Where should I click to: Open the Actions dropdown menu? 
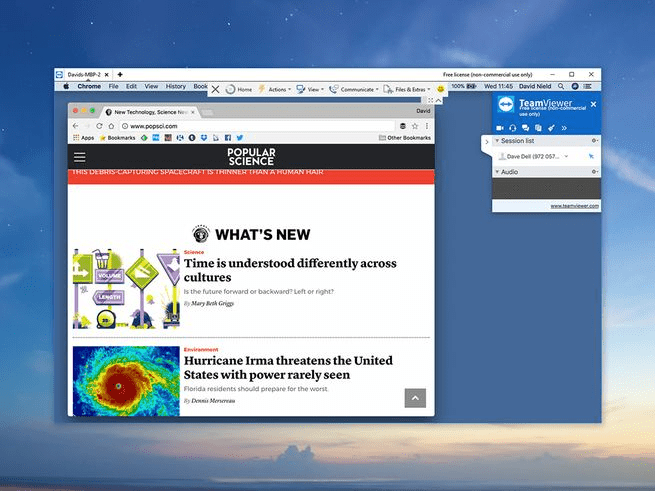(275, 89)
